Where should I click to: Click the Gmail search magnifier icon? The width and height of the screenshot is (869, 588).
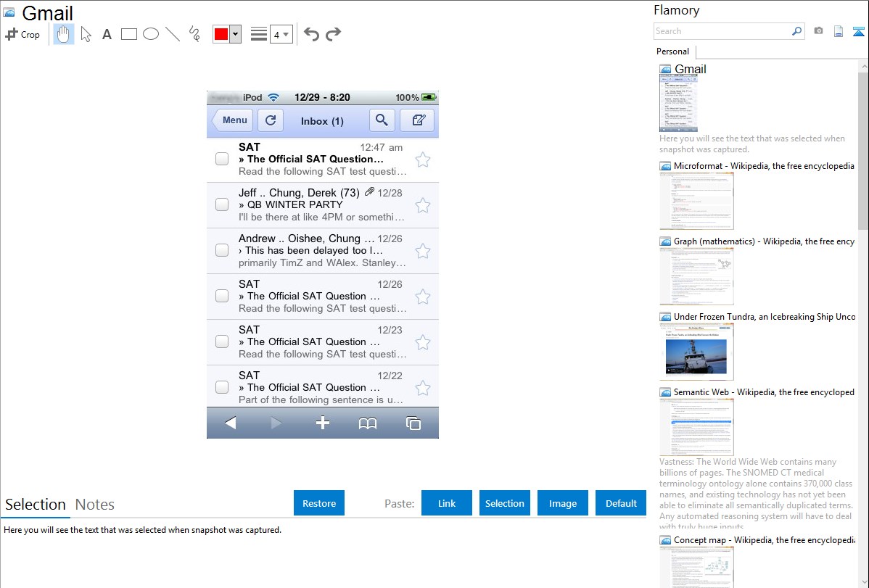coord(382,120)
